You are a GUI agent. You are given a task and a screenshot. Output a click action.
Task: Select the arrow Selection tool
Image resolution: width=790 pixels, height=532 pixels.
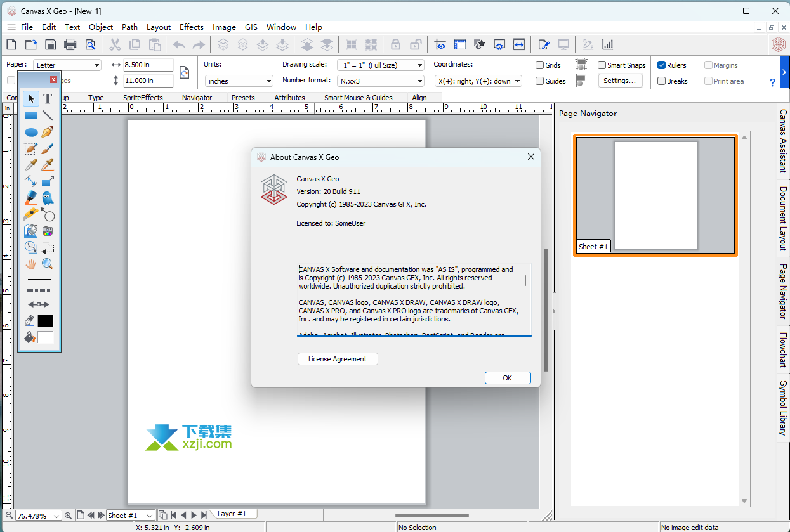pos(31,98)
